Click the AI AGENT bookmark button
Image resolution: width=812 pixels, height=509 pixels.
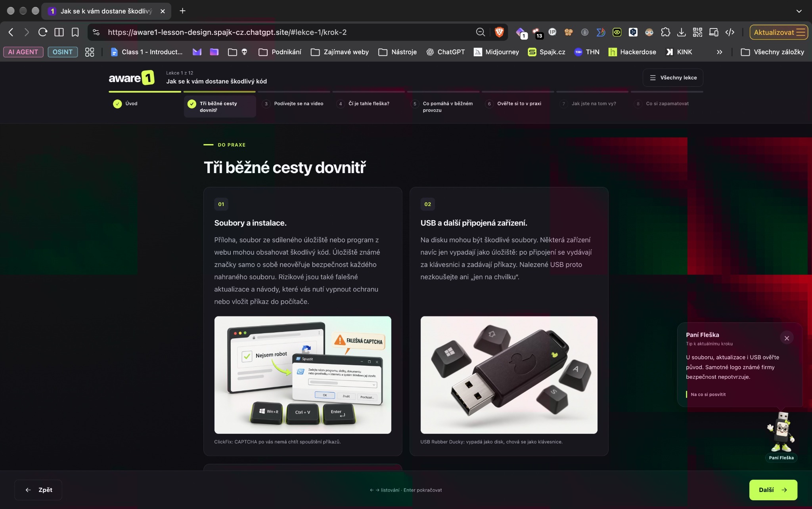coord(23,52)
